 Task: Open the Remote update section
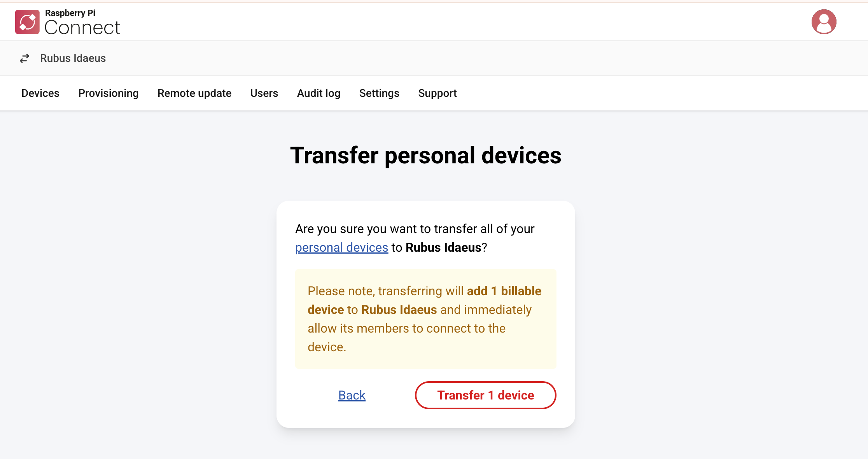tap(194, 93)
